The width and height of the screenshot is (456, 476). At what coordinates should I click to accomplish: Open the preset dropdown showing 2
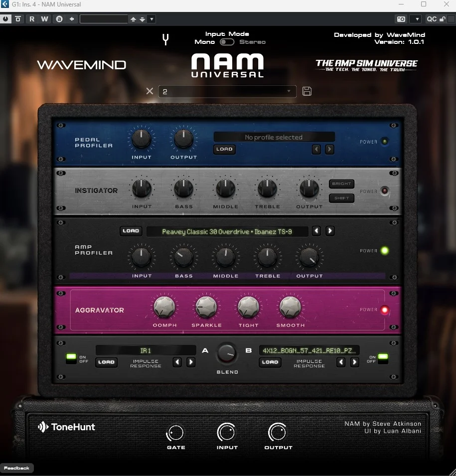point(227,91)
